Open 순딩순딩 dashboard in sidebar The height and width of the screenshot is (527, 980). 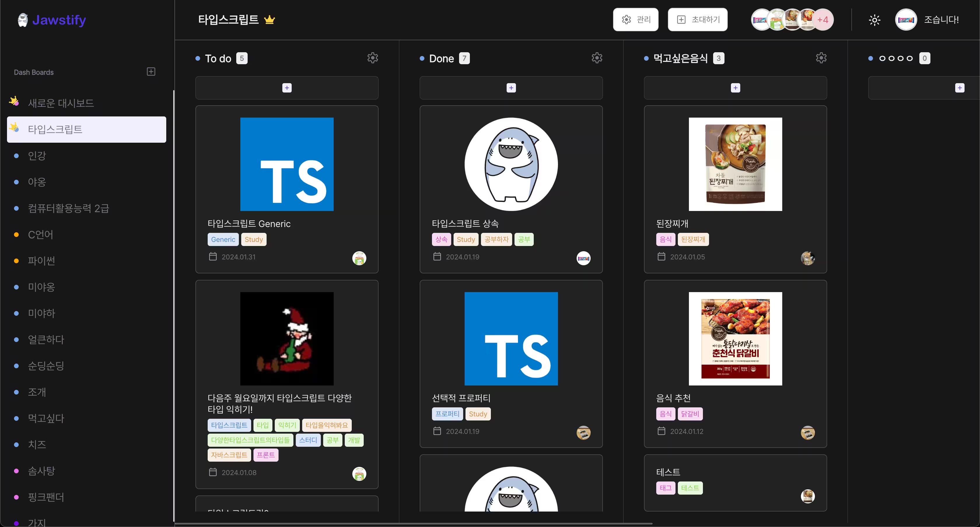86,366
